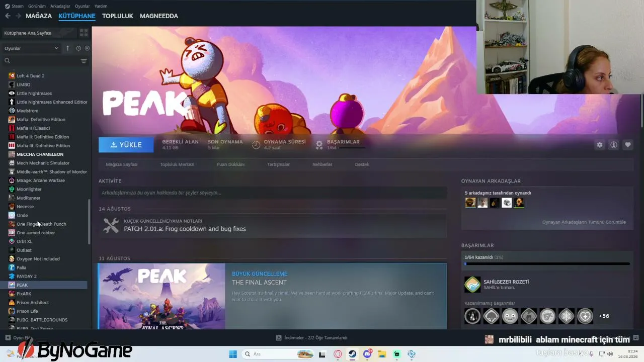The width and height of the screenshot is (644, 362).
Task: Open Windows Start menu
Action: click(233, 354)
